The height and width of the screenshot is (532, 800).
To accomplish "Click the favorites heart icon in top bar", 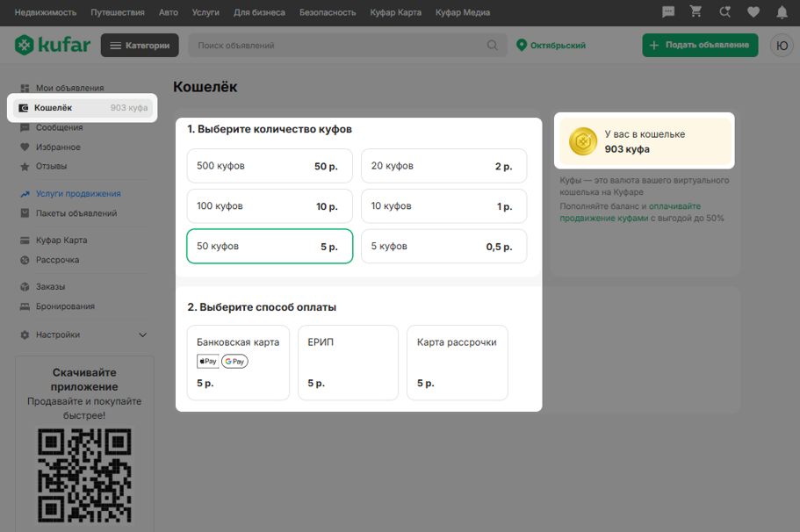I will [x=753, y=12].
